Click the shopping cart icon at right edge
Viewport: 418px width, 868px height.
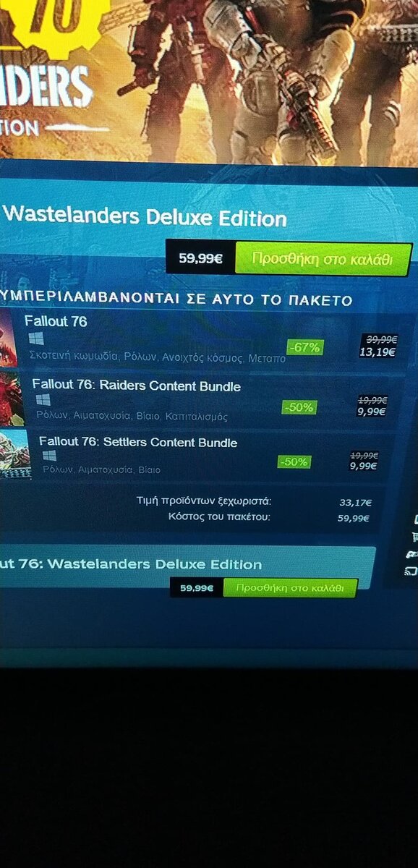point(414,537)
